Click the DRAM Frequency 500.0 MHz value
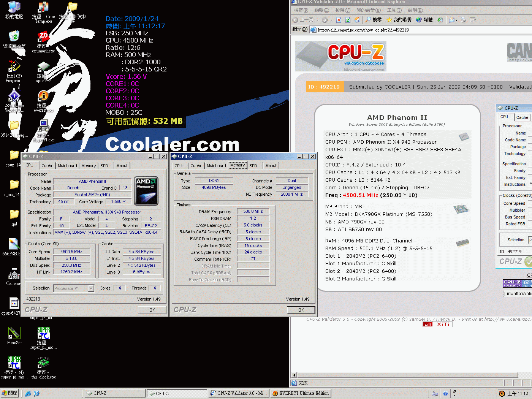The height and width of the screenshot is (399, 532). tap(253, 212)
